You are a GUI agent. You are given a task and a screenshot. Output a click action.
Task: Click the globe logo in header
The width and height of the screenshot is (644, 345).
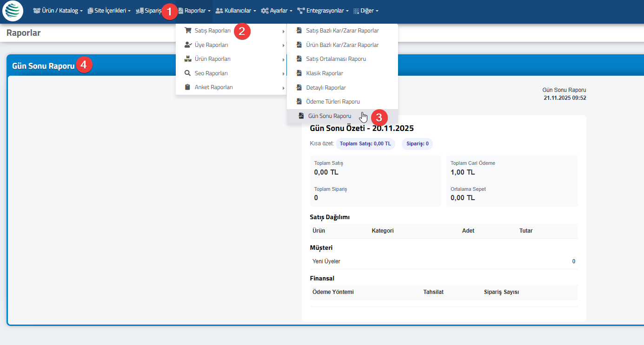pyautogui.click(x=13, y=12)
